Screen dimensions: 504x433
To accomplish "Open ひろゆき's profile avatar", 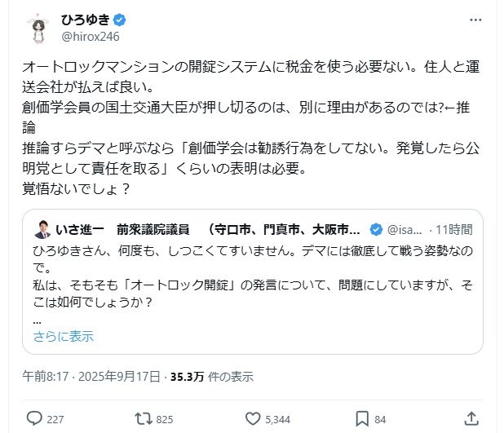I will (36, 29).
